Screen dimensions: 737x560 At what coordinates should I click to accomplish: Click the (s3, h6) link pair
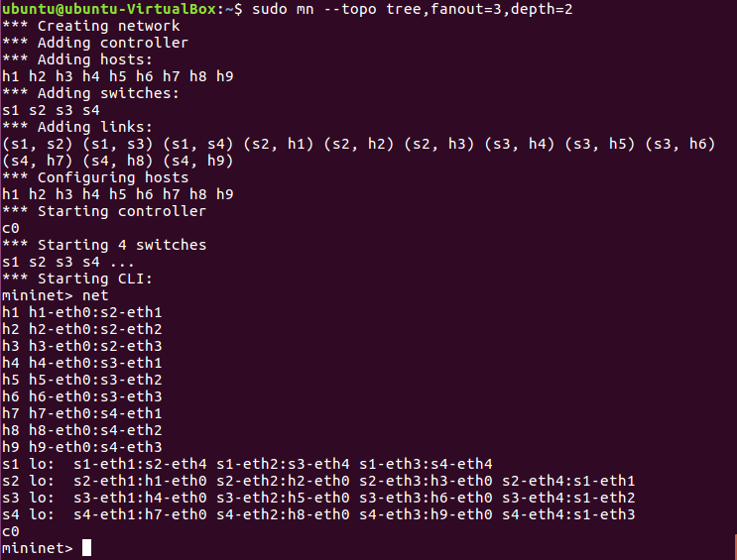[x=680, y=144]
